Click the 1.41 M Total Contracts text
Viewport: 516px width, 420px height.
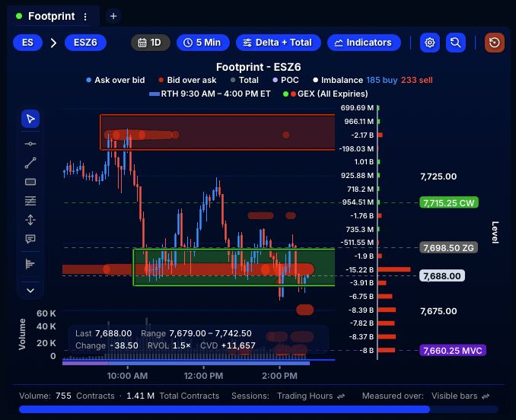click(x=173, y=396)
